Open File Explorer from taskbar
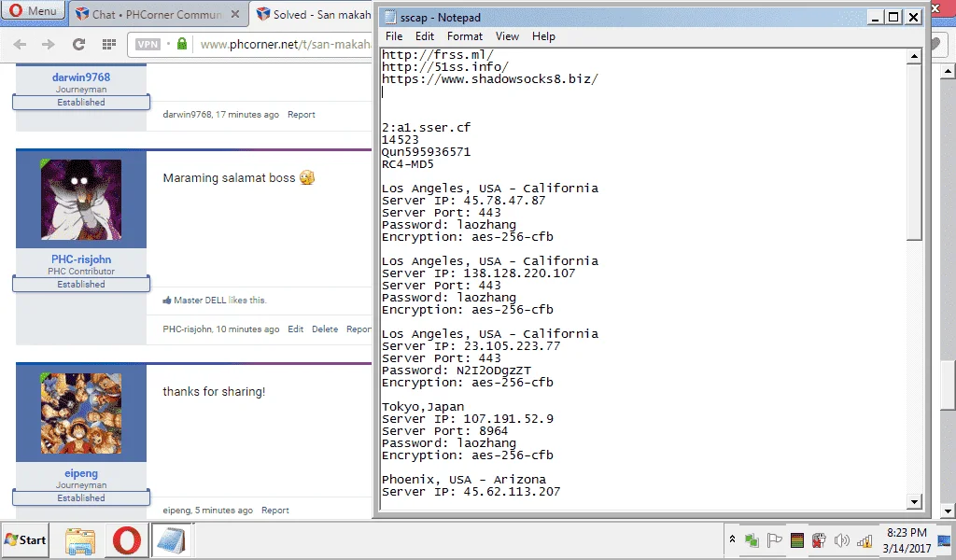Viewport: 956px width, 560px height. click(x=80, y=540)
